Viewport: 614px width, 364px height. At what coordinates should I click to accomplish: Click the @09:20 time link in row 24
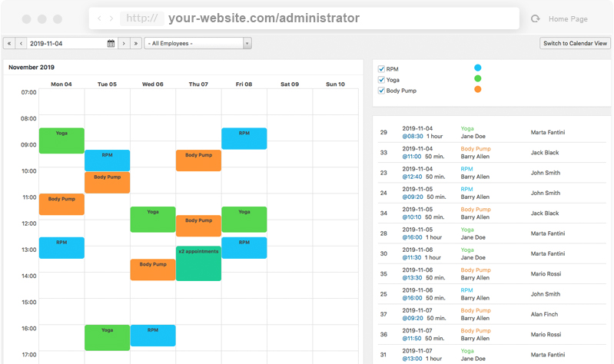pyautogui.click(x=413, y=197)
